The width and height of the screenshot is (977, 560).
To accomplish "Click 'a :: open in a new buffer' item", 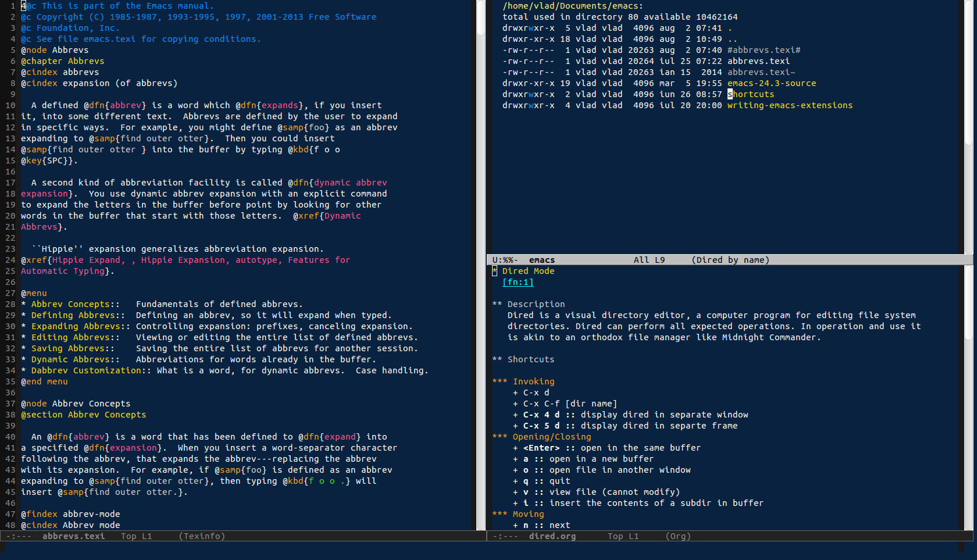I will pyautogui.click(x=583, y=459).
